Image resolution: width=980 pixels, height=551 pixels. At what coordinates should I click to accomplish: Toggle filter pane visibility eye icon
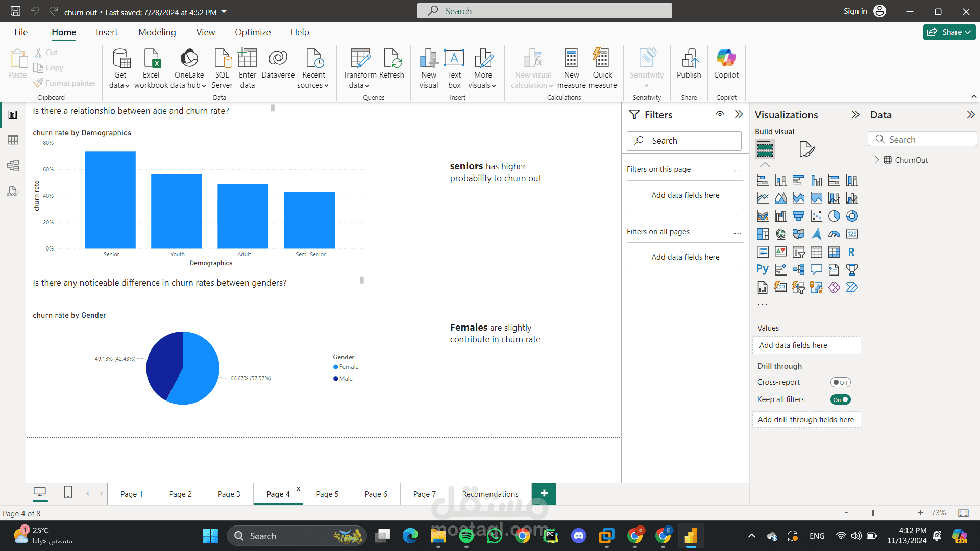click(x=720, y=114)
